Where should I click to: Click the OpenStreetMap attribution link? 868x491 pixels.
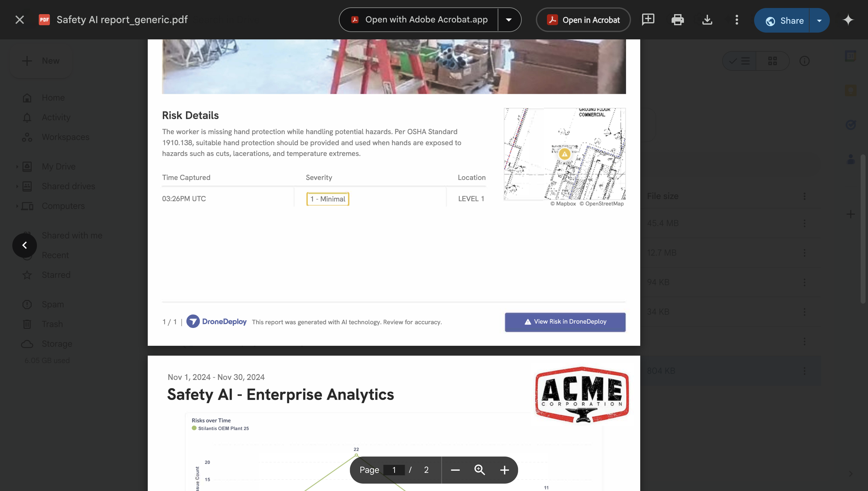coord(601,204)
